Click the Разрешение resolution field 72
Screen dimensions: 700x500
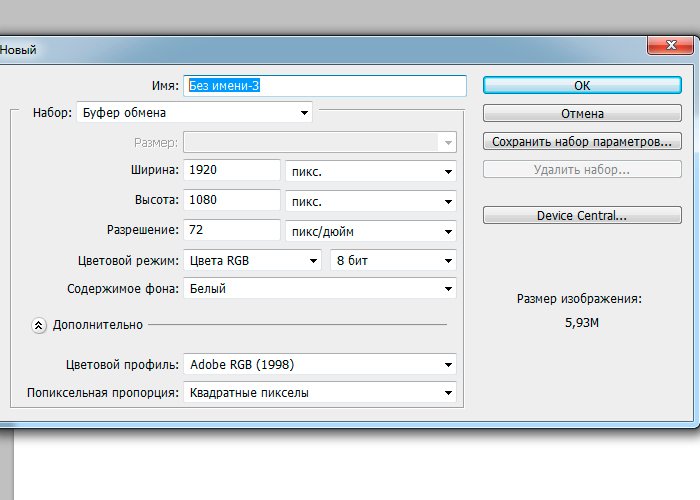pos(232,231)
